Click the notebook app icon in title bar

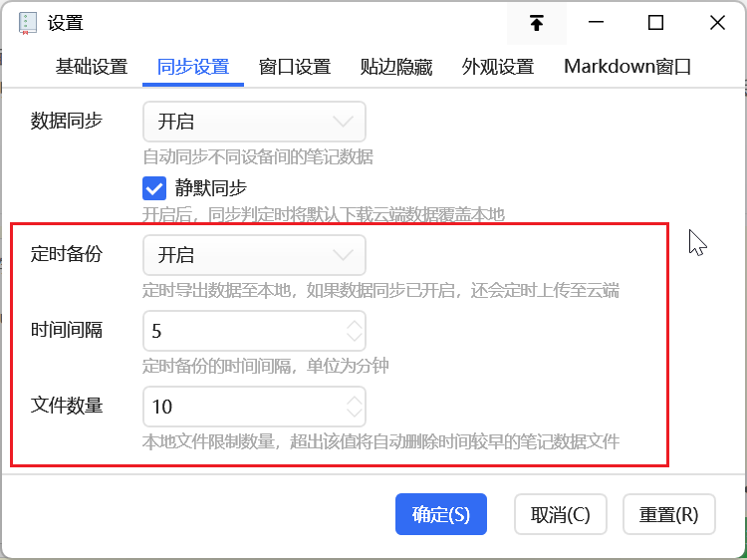(x=28, y=23)
